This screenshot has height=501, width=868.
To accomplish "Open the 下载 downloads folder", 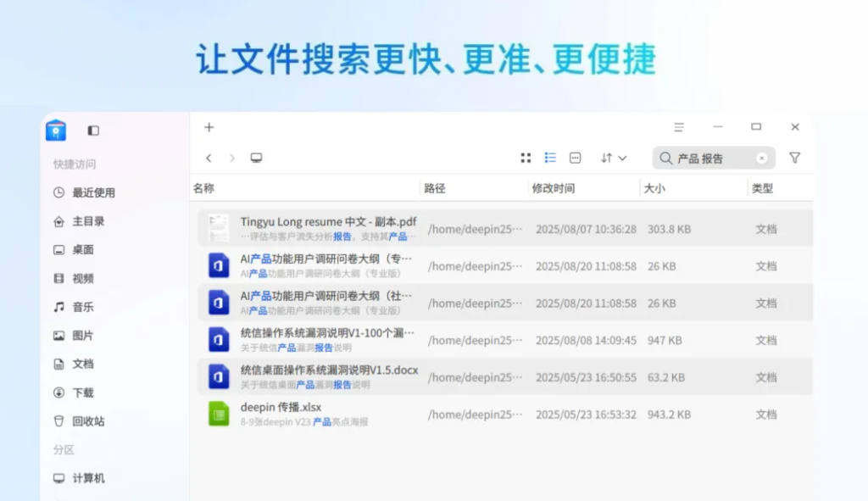I will (x=83, y=392).
